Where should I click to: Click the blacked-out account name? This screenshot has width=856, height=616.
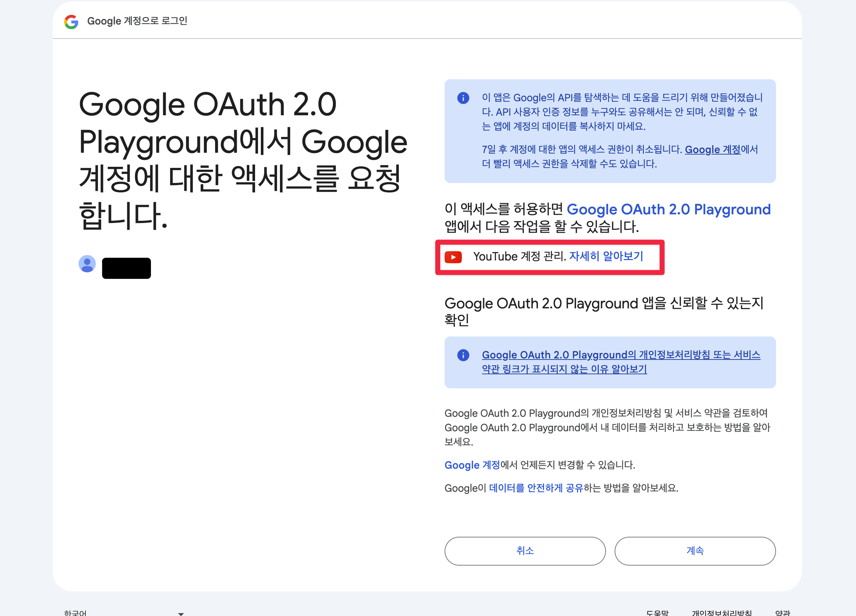(126, 268)
